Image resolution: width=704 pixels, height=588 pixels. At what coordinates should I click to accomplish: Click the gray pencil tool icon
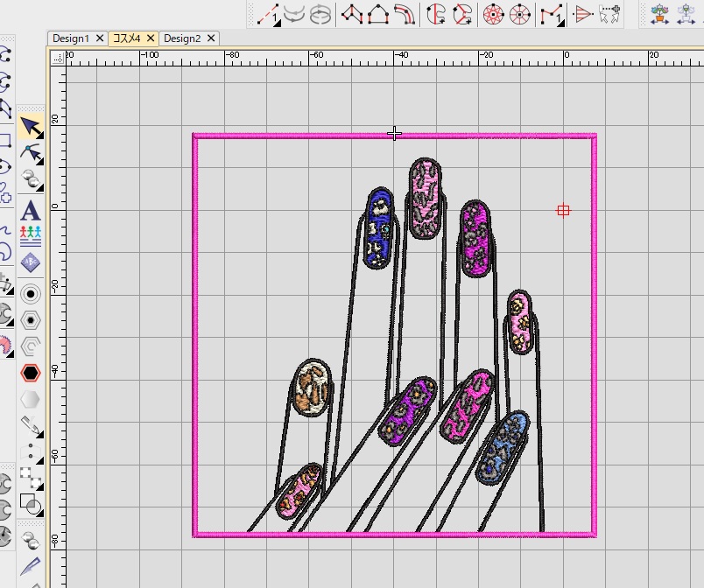[x=31, y=426]
